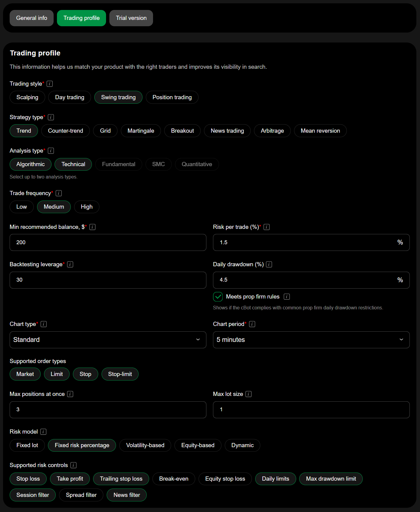Viewport: 420px width, 512px height.
Task: Click info icon beside Risk per trade
Action: [x=267, y=227]
